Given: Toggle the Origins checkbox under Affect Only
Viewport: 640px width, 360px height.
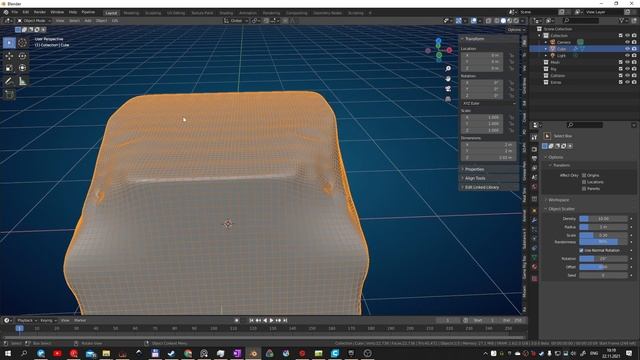Looking at the screenshot, I should [x=584, y=175].
